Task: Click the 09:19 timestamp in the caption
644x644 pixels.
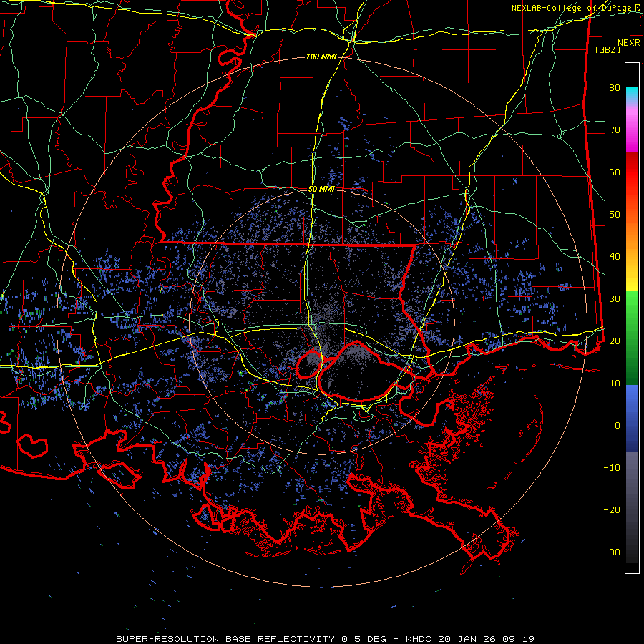Action: coord(517,639)
